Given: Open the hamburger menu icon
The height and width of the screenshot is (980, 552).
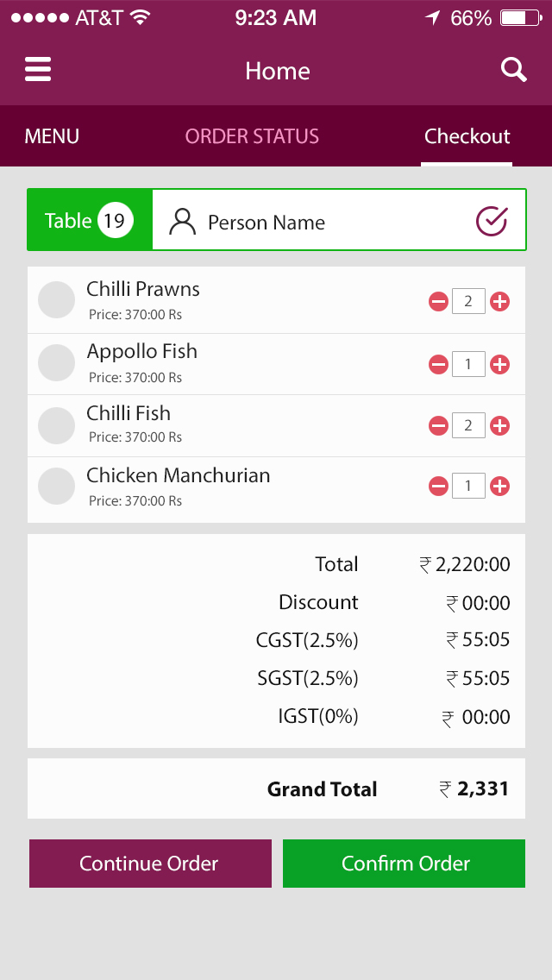Looking at the screenshot, I should (x=38, y=70).
